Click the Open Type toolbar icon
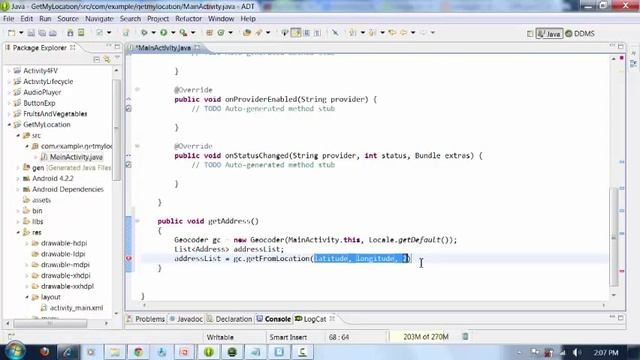The image size is (640, 360). tap(247, 33)
